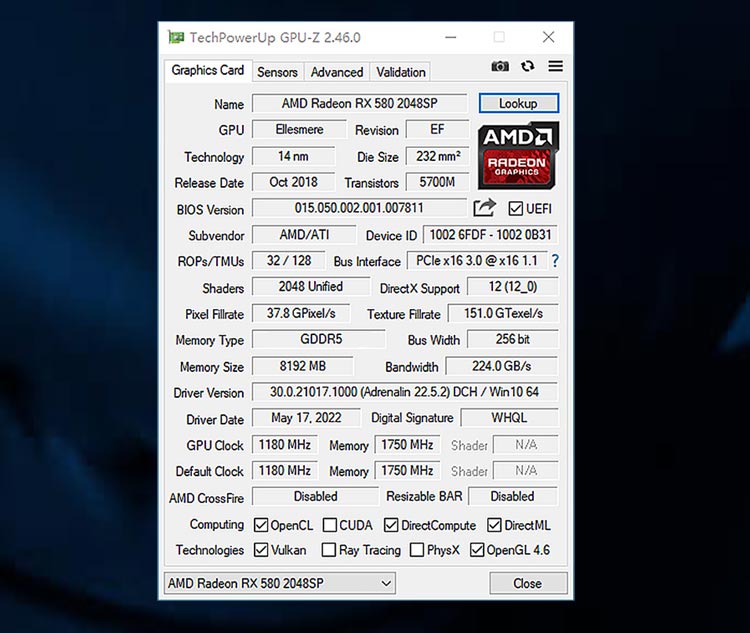Click the Pixel Fillrate field 37.8 GPixel/s

(301, 313)
